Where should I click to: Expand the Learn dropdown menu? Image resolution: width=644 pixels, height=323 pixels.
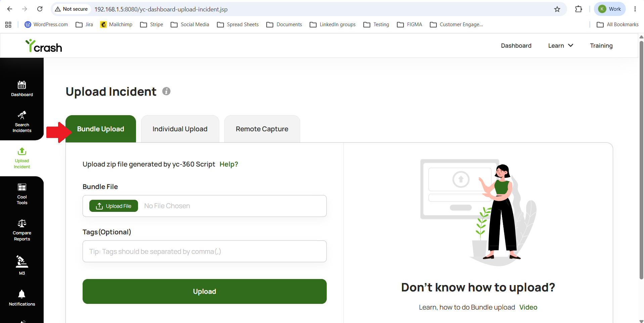[x=560, y=46]
